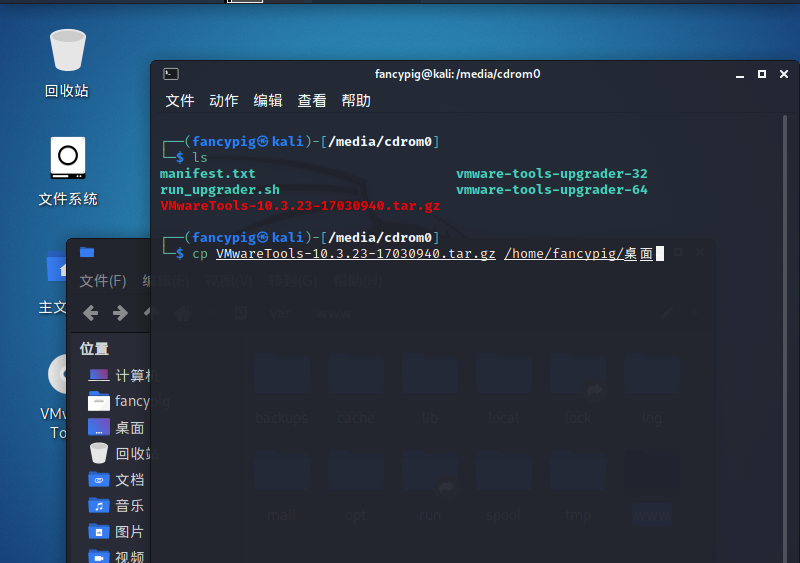Open 视频 in the file manager sidebar
This screenshot has height=563, width=800.
pos(117,556)
